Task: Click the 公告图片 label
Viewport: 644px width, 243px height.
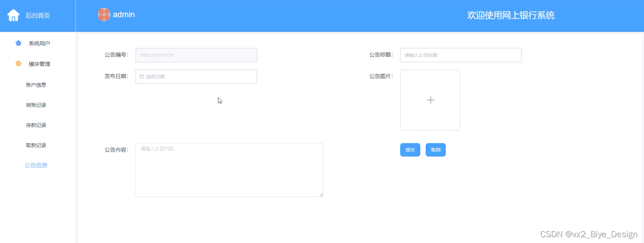Action: click(381, 77)
